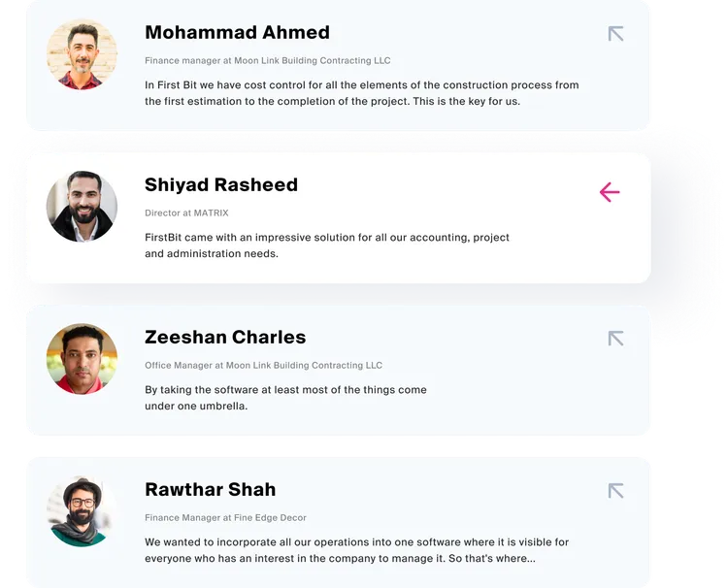Image resolution: width=728 pixels, height=588 pixels.
Task: Click Shiyad Rasheed's profile photo
Action: click(x=82, y=207)
